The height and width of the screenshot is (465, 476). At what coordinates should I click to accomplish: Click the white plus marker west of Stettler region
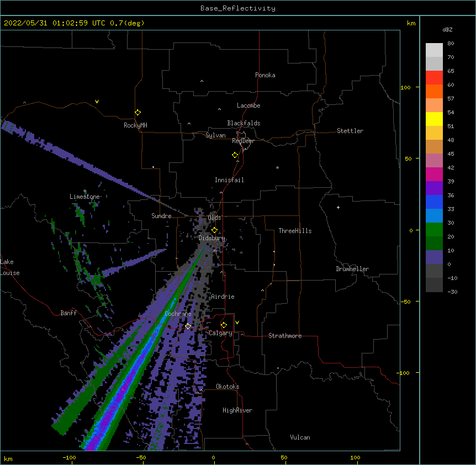coord(338,207)
